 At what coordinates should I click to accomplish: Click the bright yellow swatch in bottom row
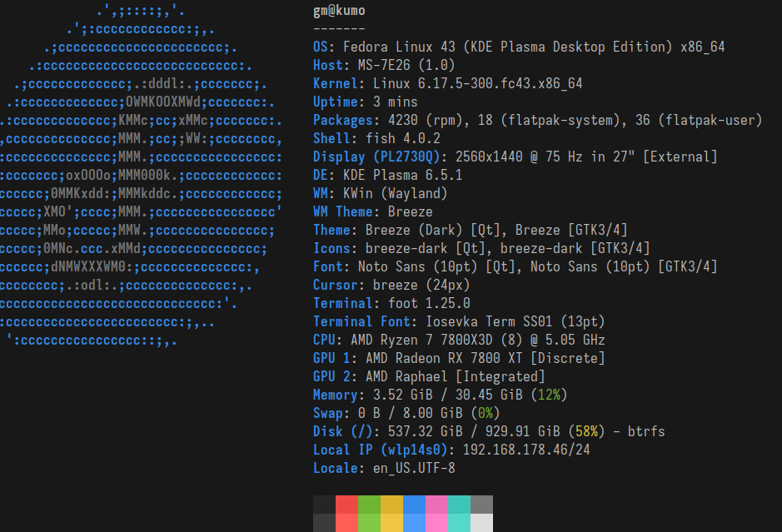[x=392, y=523]
